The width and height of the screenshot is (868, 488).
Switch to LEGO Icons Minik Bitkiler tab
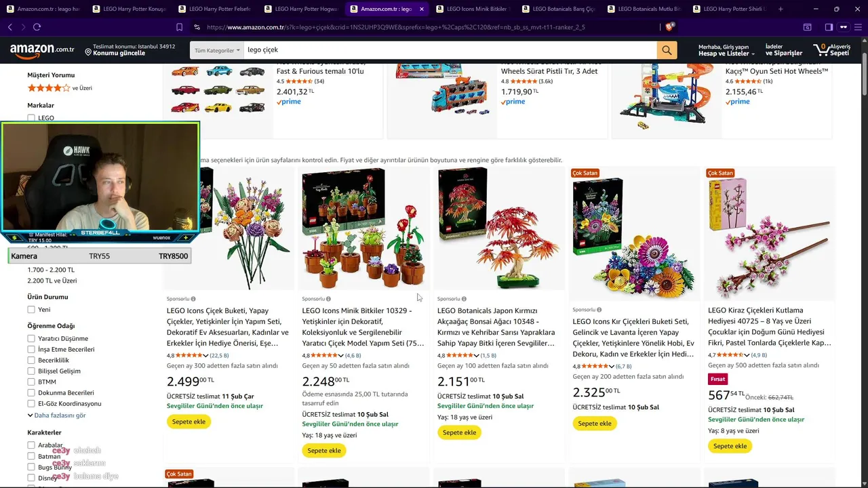(471, 9)
